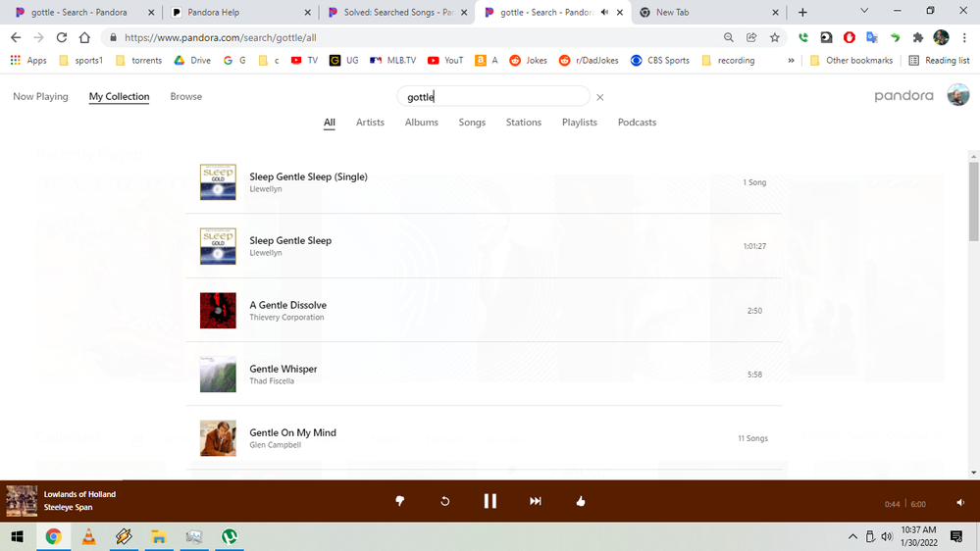Open A Gentle Dissolve album art
980x551 pixels.
click(x=218, y=310)
